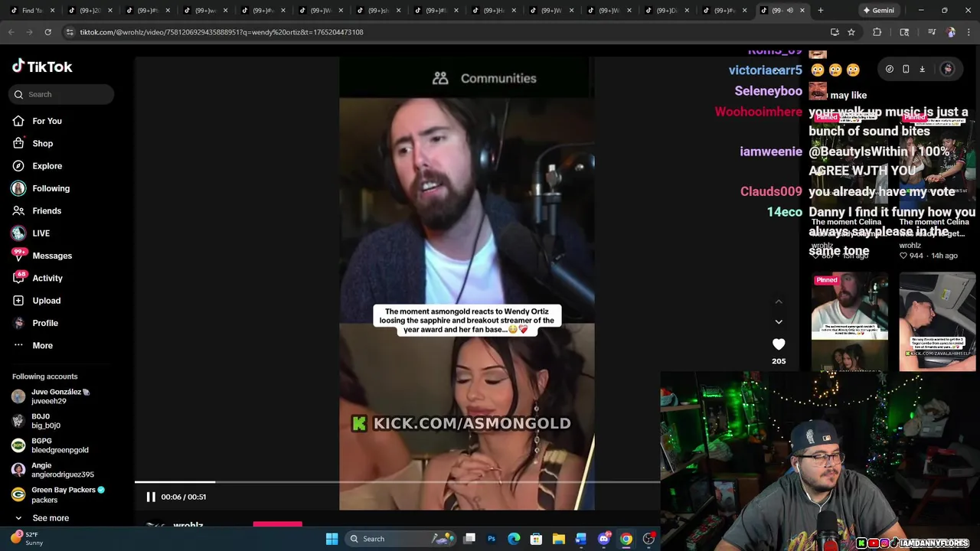Open the Upload page

pyautogui.click(x=46, y=301)
